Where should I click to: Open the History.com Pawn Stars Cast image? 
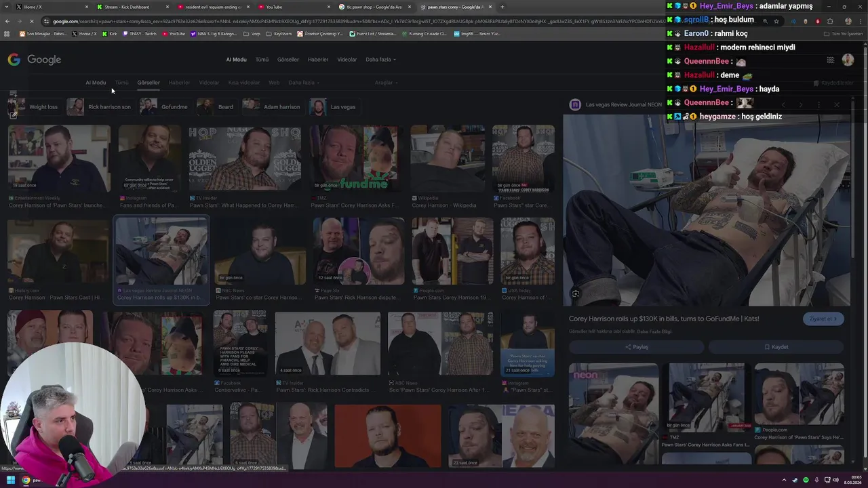coord(58,251)
